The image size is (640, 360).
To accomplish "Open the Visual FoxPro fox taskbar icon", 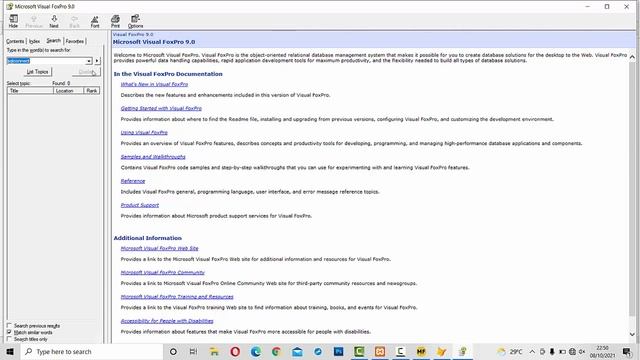I will point(442,351).
